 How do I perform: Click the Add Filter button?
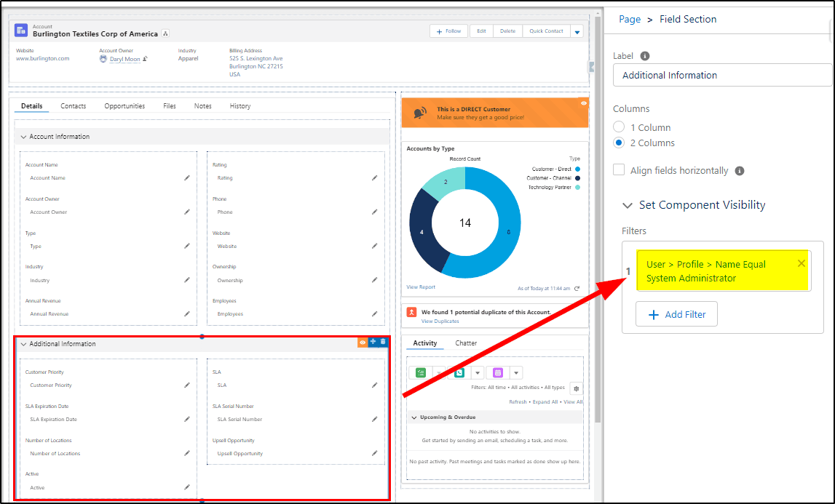(x=676, y=314)
